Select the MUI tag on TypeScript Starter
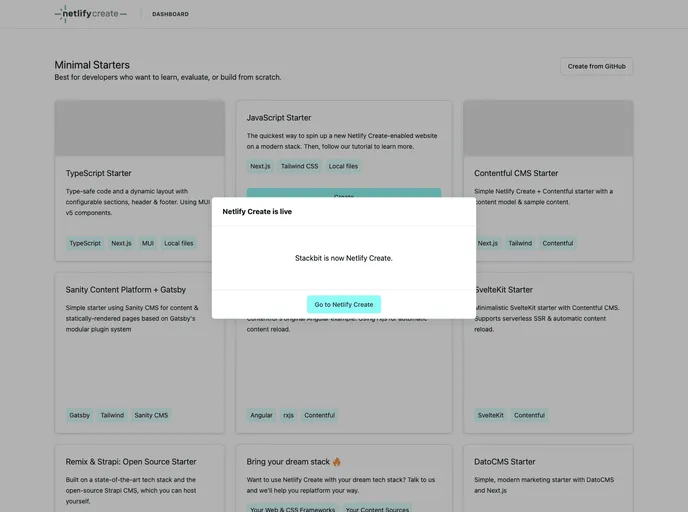This screenshot has height=512, width=688. (148, 243)
